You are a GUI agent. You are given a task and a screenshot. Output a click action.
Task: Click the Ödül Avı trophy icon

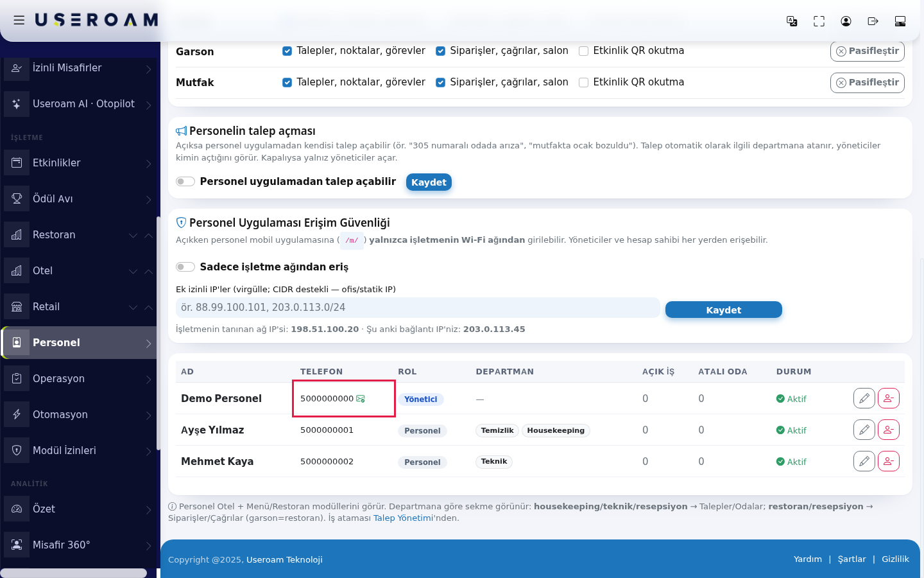17,199
